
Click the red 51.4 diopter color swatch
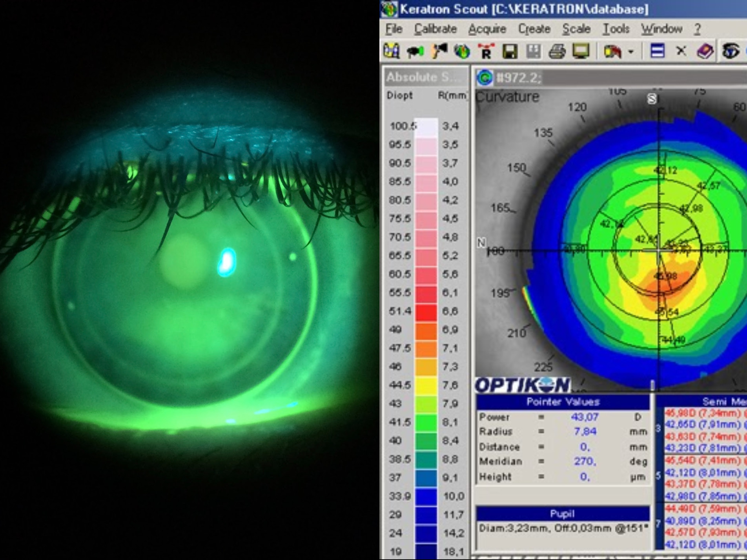tap(426, 312)
